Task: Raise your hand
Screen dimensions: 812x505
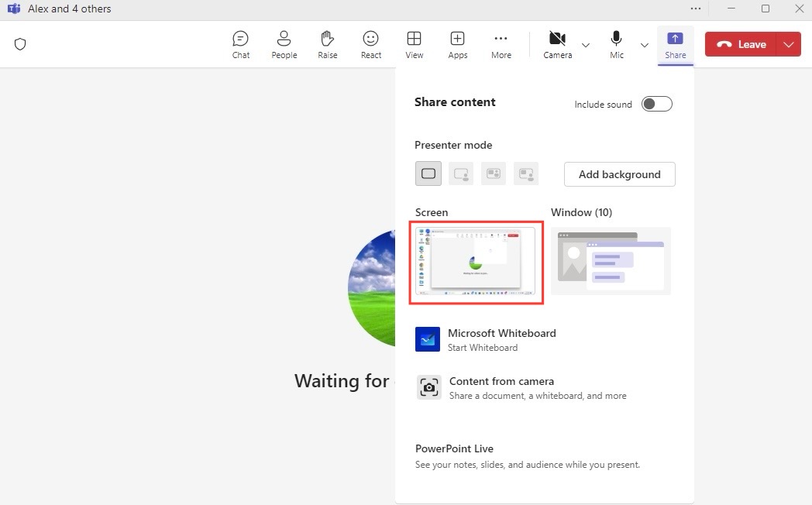Action: pos(327,44)
